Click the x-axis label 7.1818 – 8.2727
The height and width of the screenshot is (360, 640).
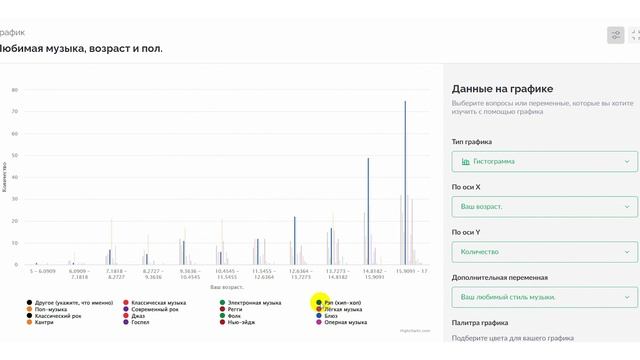(116, 274)
